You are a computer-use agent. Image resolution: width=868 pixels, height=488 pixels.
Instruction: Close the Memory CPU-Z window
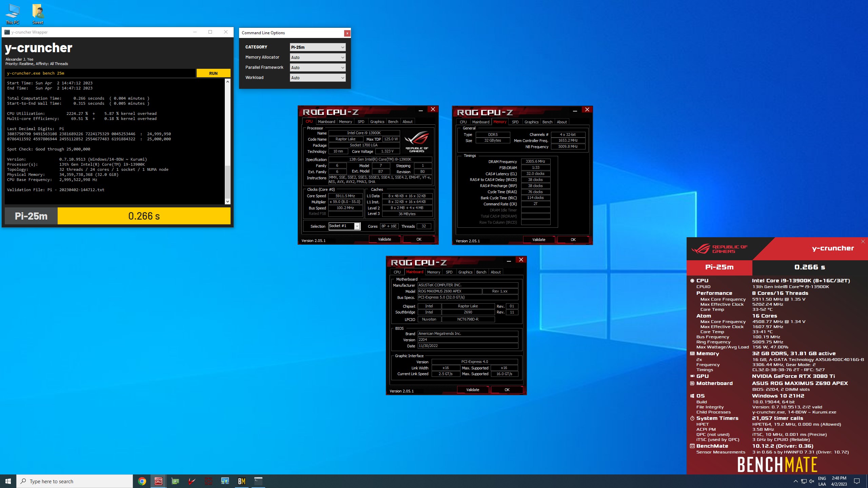coord(587,109)
